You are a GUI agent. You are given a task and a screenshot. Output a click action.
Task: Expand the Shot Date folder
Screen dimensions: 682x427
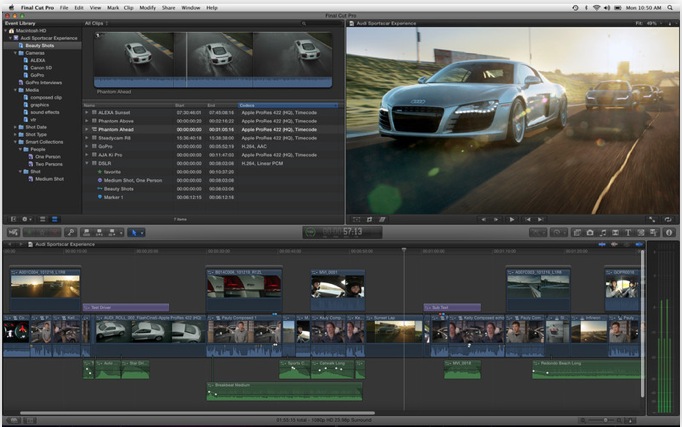(x=15, y=127)
